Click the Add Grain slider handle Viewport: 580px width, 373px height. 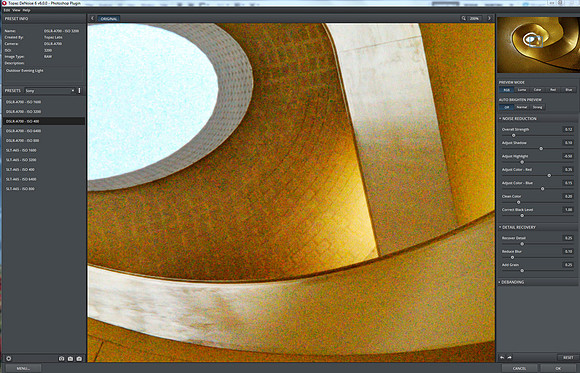[x=522, y=271]
